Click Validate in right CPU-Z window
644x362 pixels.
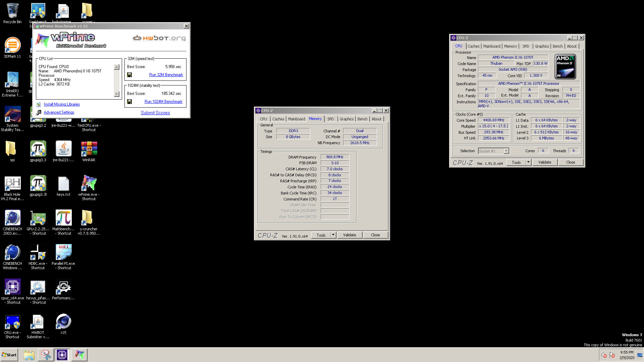[x=545, y=162]
